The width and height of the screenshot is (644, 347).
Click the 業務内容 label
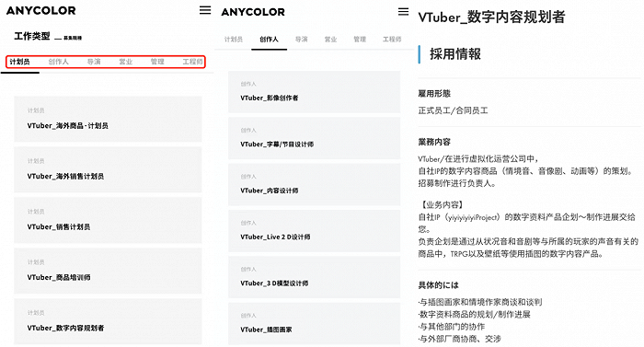pyautogui.click(x=434, y=142)
